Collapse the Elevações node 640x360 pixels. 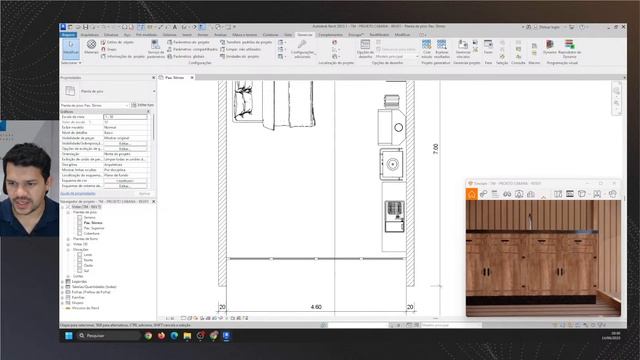pyautogui.click(x=68, y=249)
